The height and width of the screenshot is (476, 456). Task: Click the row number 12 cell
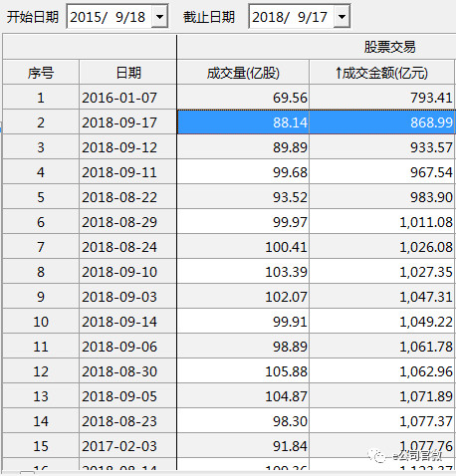click(x=41, y=371)
